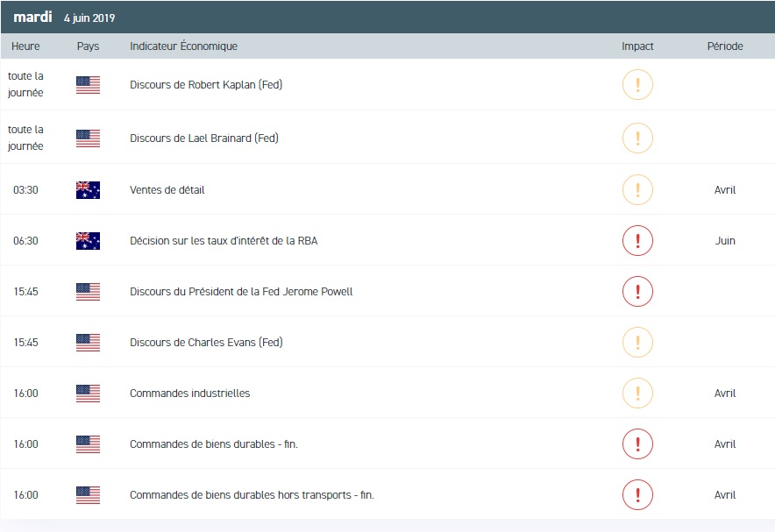Click the impact icon for Charles Evans speech
The height and width of the screenshot is (532, 775).
637,343
